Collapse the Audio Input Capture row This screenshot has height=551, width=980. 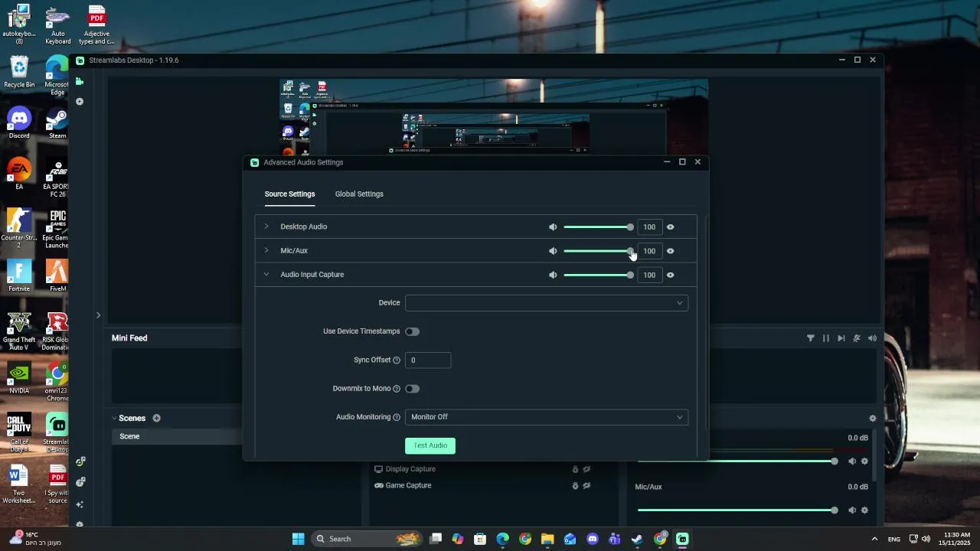(x=266, y=274)
